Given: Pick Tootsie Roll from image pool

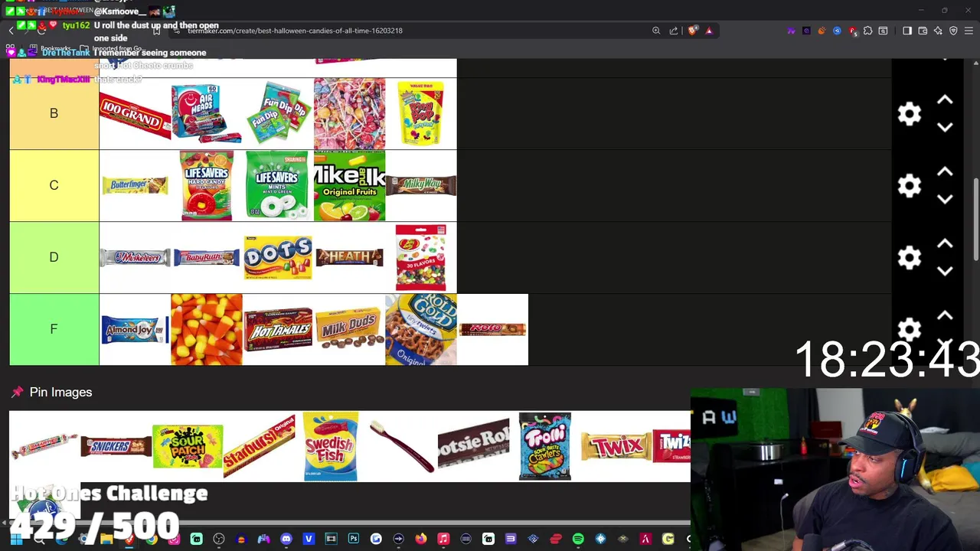Looking at the screenshot, I should pos(473,446).
